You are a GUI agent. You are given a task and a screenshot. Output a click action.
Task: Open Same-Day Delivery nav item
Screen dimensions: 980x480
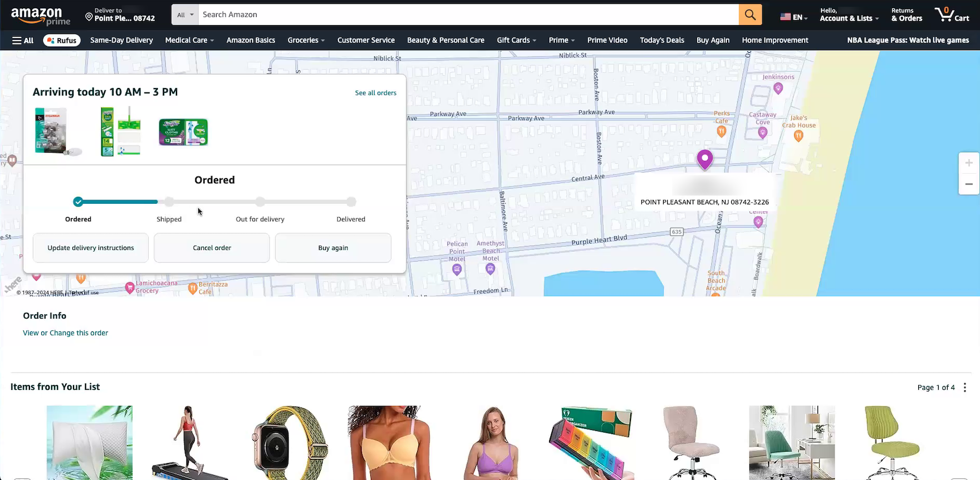click(121, 40)
